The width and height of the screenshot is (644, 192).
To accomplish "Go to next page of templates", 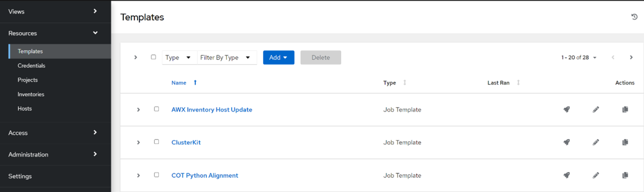I will pyautogui.click(x=631, y=57).
